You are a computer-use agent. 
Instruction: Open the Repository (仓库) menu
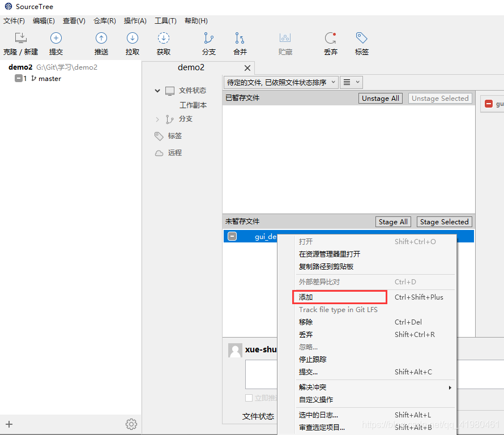[104, 21]
